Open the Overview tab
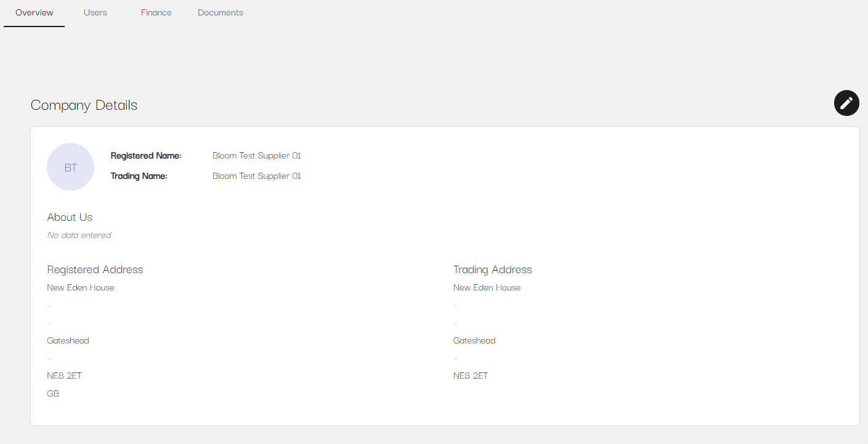The image size is (868, 444). [34, 12]
